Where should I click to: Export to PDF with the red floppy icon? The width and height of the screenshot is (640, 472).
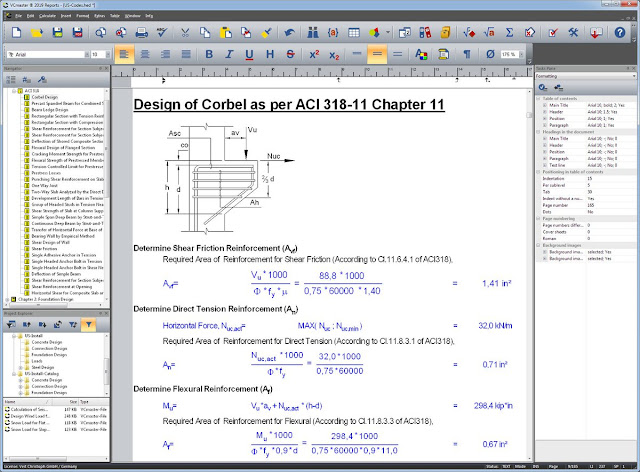coord(77,32)
